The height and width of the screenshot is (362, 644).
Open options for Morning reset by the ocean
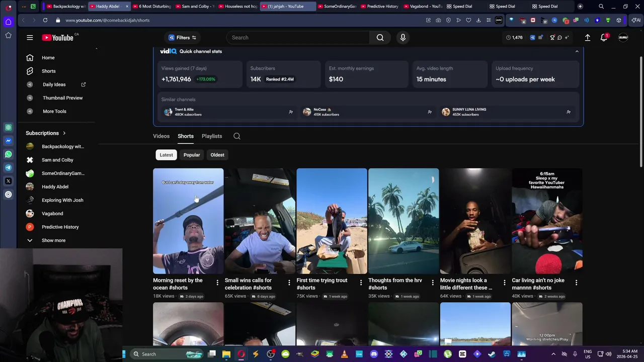pyautogui.click(x=217, y=283)
